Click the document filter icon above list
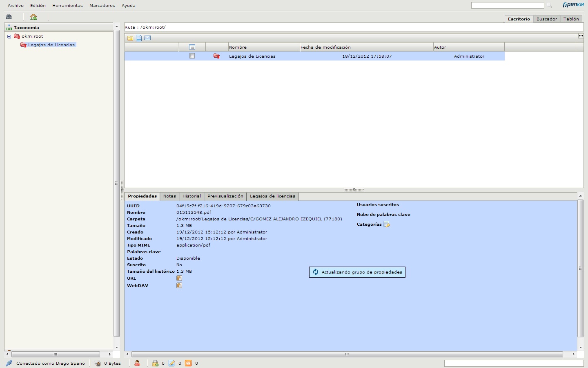This screenshot has width=588, height=368. [x=139, y=38]
